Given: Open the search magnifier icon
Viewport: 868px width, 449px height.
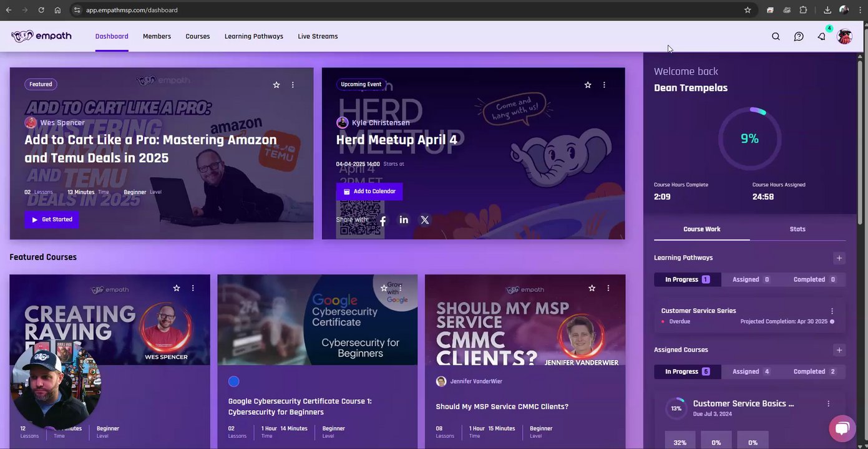Looking at the screenshot, I should (x=776, y=36).
